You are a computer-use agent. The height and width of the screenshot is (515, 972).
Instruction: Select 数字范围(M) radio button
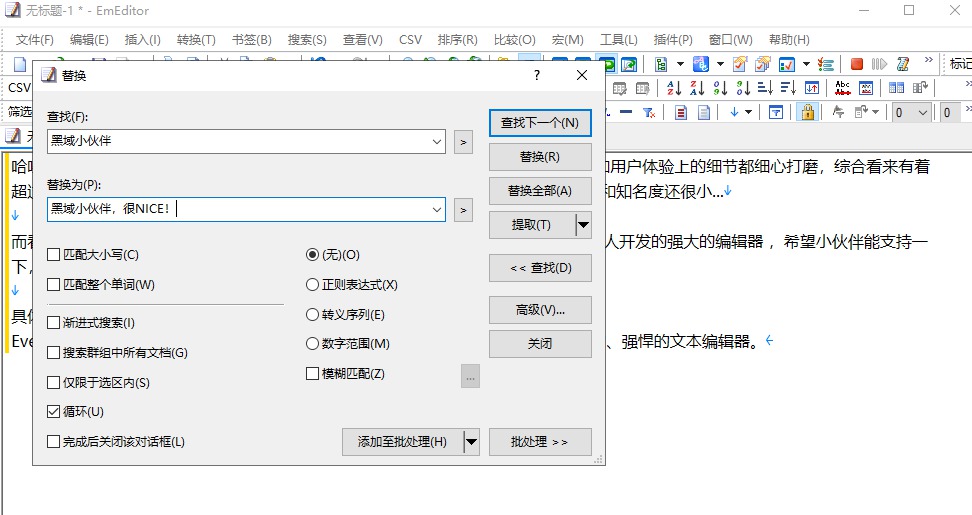pos(348,343)
